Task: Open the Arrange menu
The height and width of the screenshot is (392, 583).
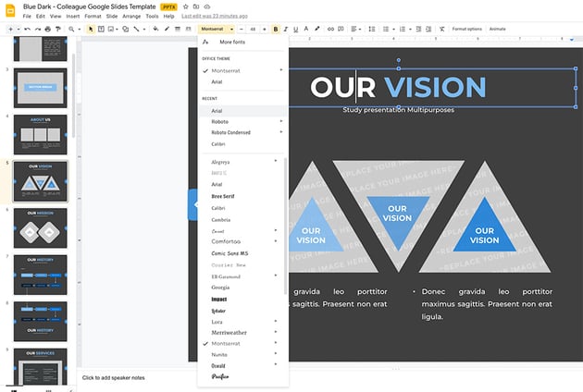Action: coord(131,16)
